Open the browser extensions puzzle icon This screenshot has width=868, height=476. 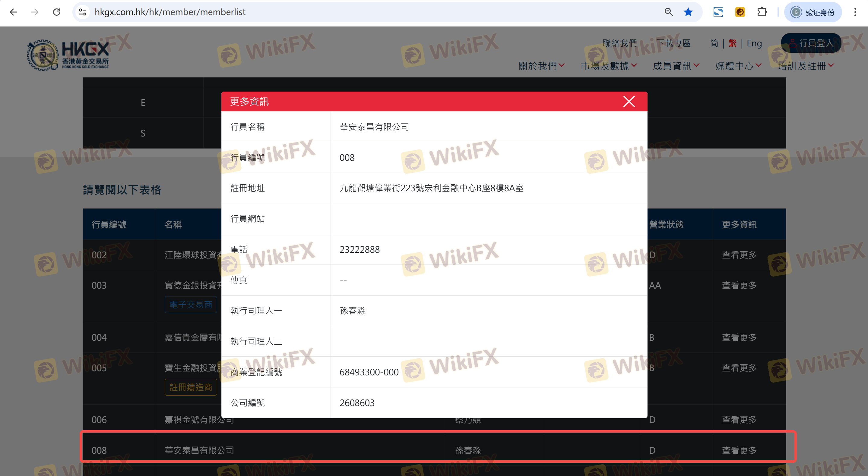coord(762,12)
